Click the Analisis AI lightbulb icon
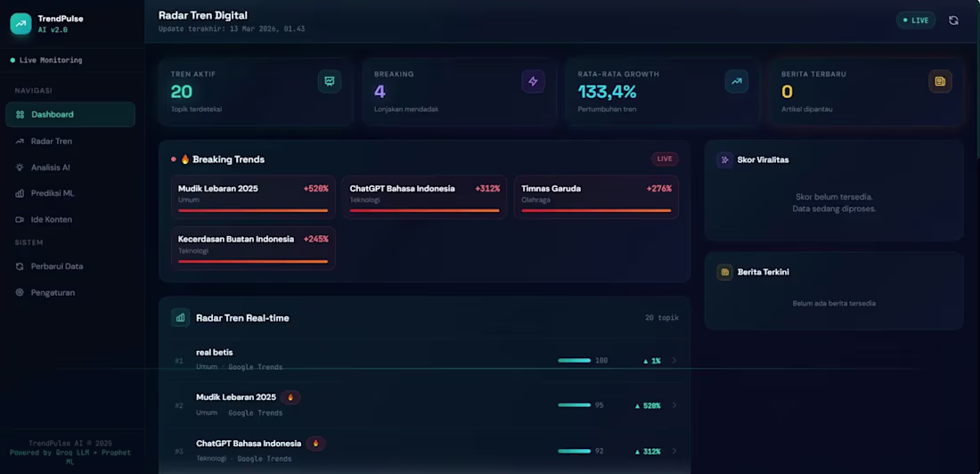Viewport: 980px width, 474px height. tap(20, 168)
